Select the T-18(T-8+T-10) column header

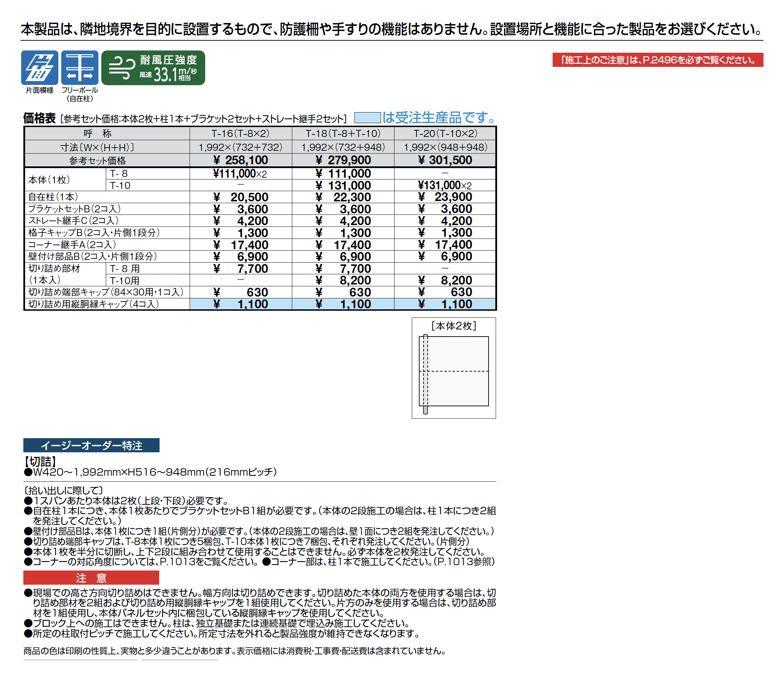point(343,133)
